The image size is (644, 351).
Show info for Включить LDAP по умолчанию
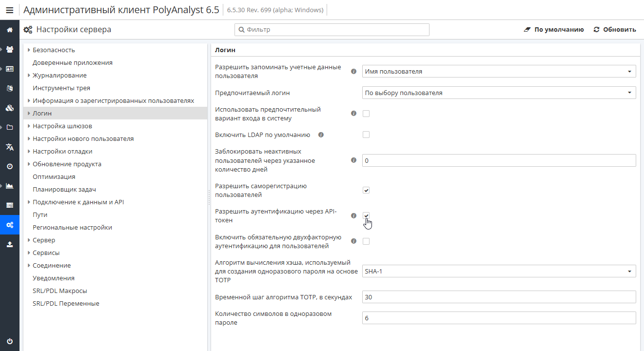coord(321,135)
